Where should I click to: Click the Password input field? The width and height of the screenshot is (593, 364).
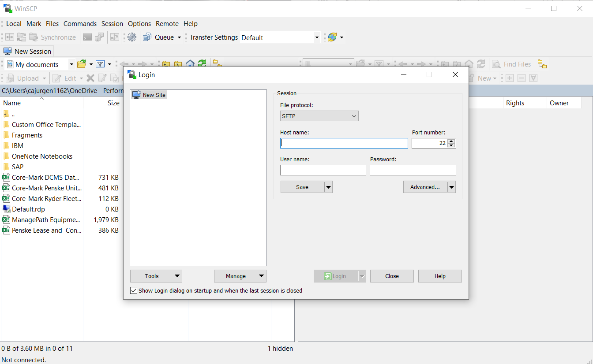(413, 170)
